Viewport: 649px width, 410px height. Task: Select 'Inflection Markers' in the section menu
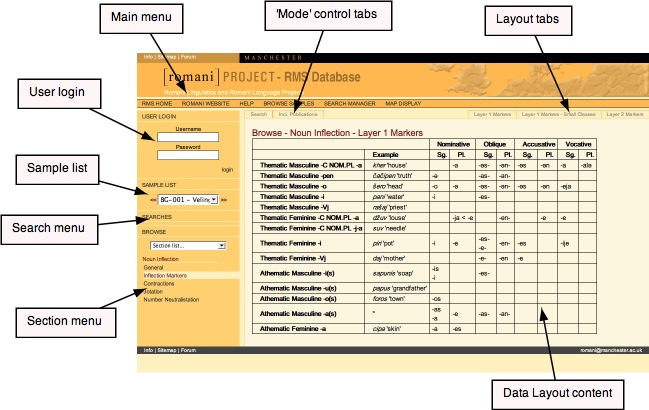[x=165, y=276]
